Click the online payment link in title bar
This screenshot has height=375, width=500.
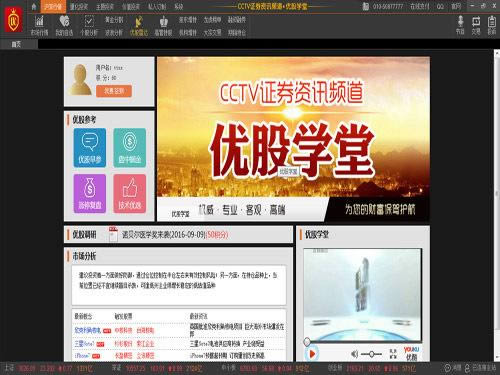[x=419, y=6]
